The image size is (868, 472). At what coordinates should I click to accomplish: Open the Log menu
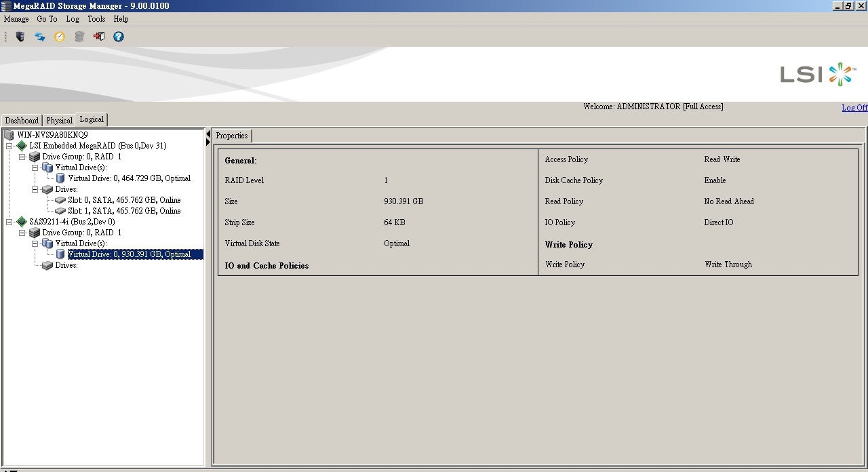coord(73,19)
